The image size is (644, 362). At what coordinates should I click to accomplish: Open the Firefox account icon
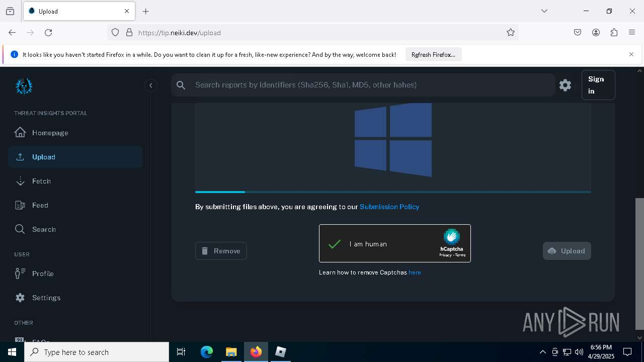(596, 32)
